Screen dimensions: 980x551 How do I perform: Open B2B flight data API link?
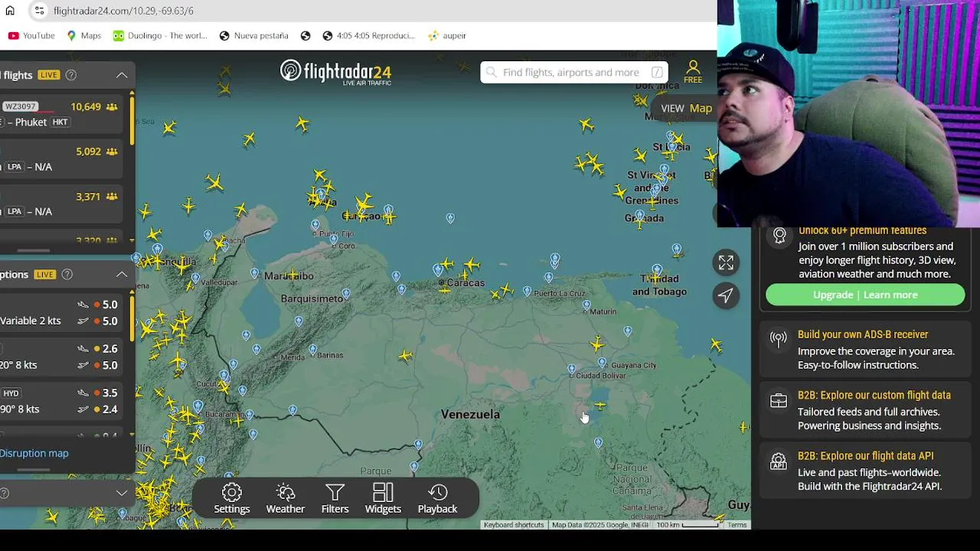point(866,456)
